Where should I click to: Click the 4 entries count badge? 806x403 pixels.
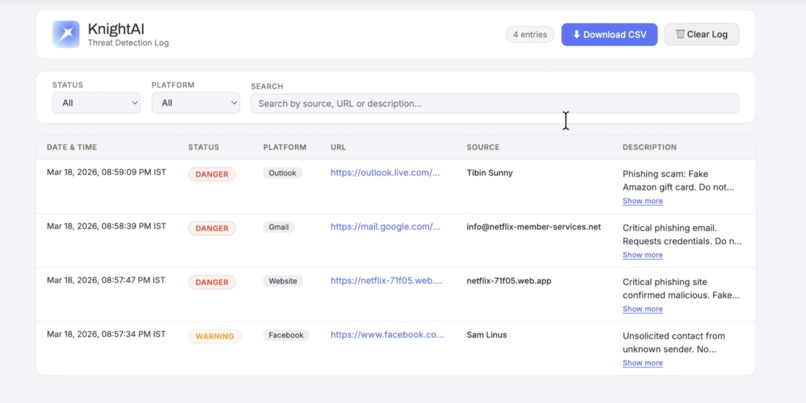[x=530, y=34]
